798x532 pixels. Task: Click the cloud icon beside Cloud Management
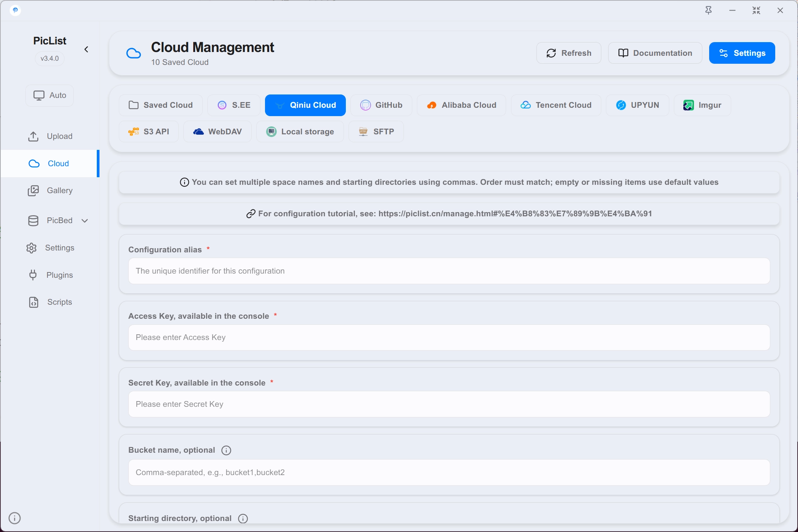click(133, 53)
